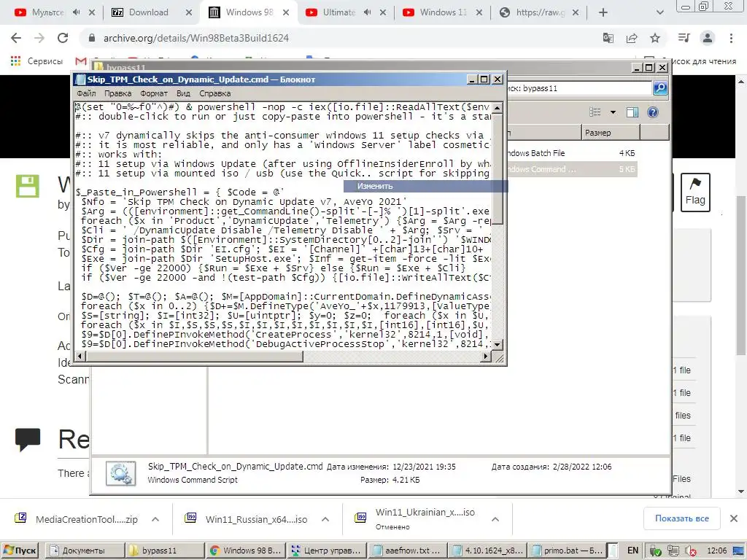This screenshot has height=560, width=747.
Task: Close the downloads bar
Action: pyautogui.click(x=734, y=518)
